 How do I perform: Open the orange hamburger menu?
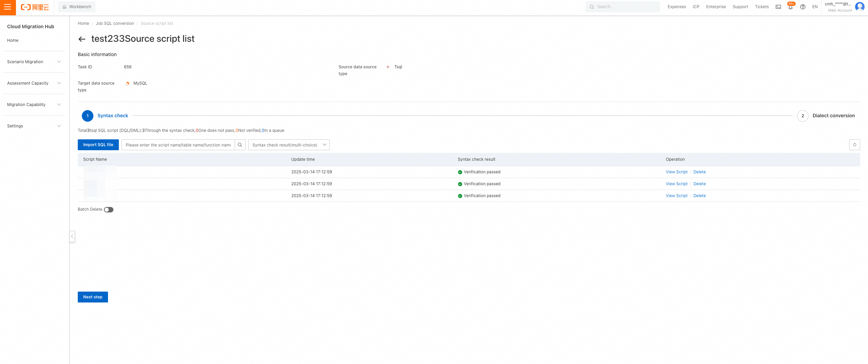[x=8, y=7]
